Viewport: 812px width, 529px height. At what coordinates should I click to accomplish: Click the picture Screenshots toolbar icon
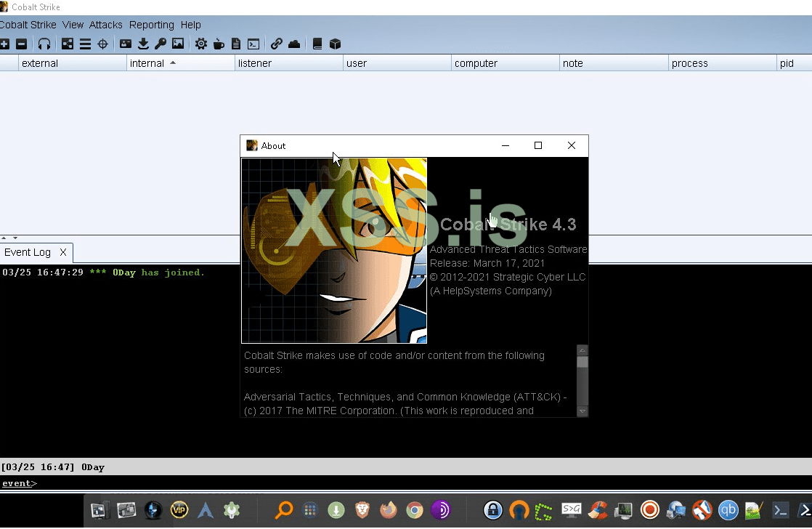(178, 44)
